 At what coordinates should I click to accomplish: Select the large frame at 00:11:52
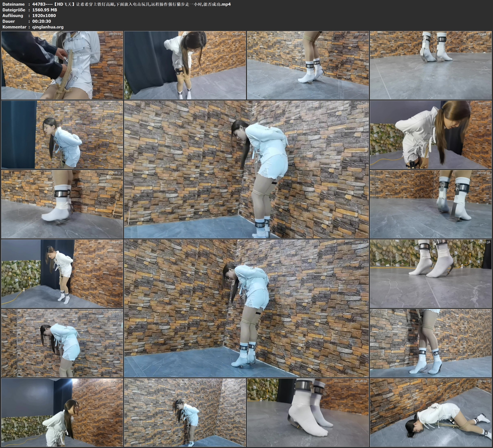(x=246, y=308)
